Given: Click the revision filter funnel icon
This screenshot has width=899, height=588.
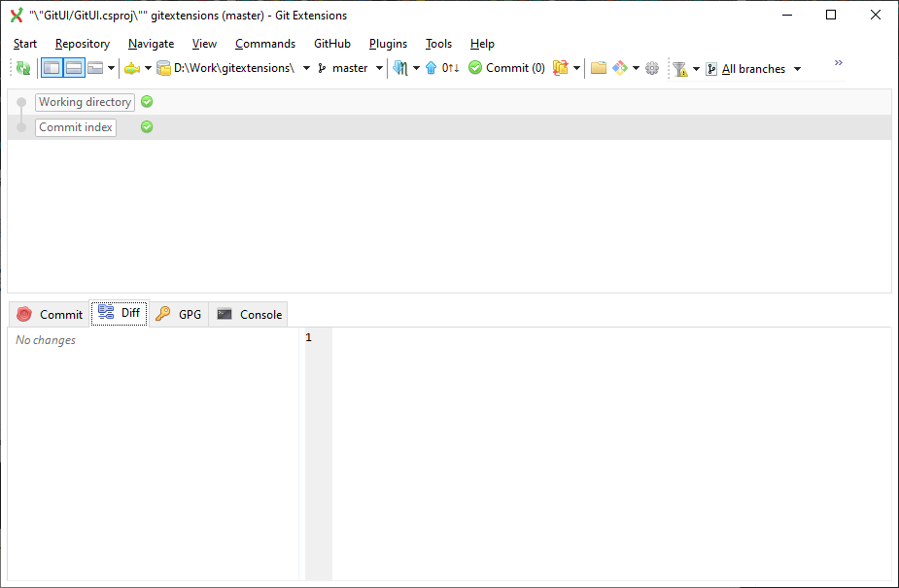Looking at the screenshot, I should coord(680,68).
